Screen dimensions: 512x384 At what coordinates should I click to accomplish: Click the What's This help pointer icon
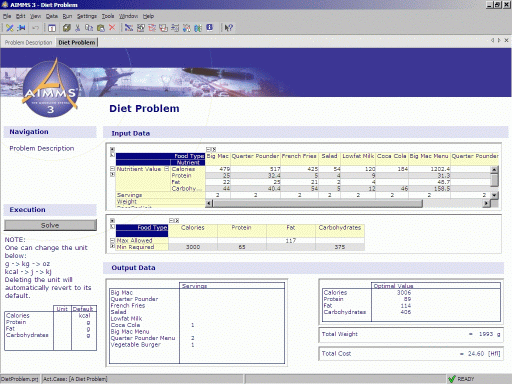228,28
